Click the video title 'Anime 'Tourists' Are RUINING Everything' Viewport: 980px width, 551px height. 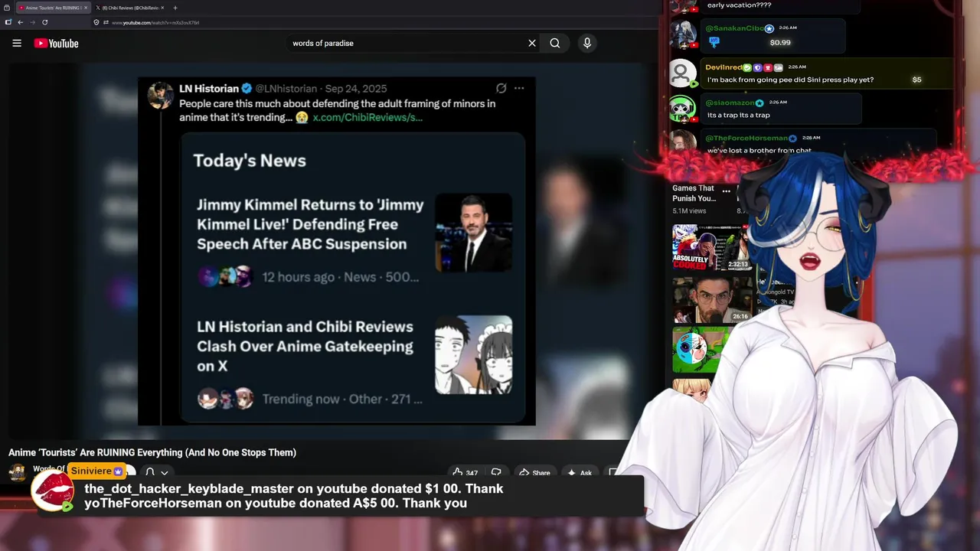152,452
